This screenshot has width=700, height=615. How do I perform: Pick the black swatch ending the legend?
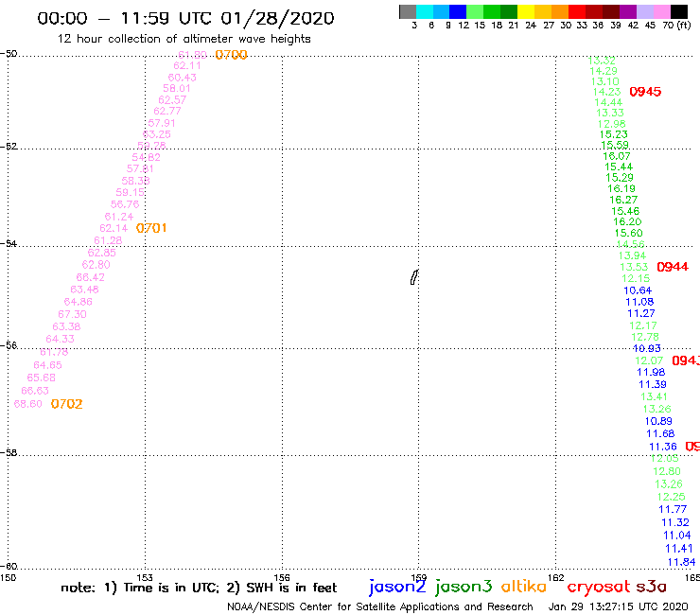679,11
